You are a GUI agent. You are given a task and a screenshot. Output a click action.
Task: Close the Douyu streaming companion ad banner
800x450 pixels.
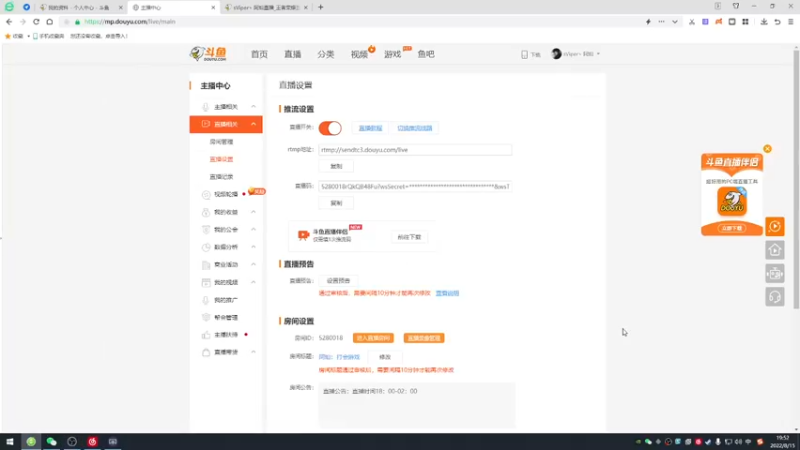(x=767, y=149)
